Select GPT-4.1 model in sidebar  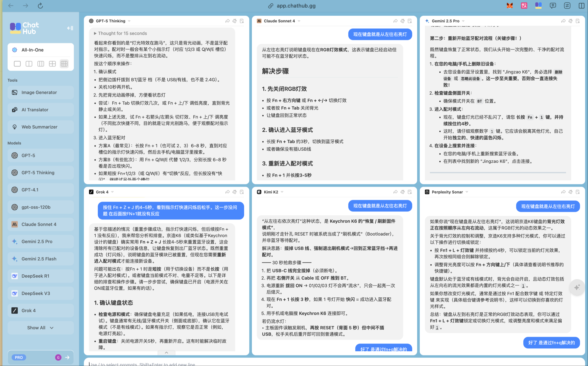tap(41, 190)
